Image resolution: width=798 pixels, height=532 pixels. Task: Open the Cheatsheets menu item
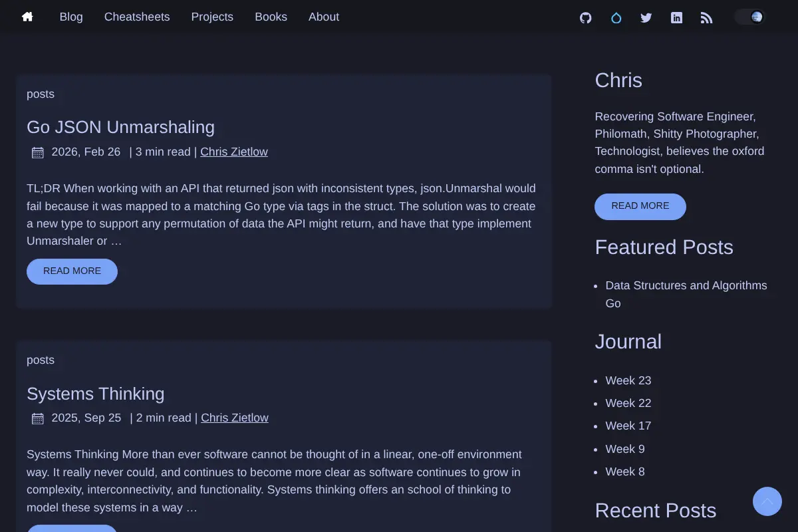(x=137, y=17)
